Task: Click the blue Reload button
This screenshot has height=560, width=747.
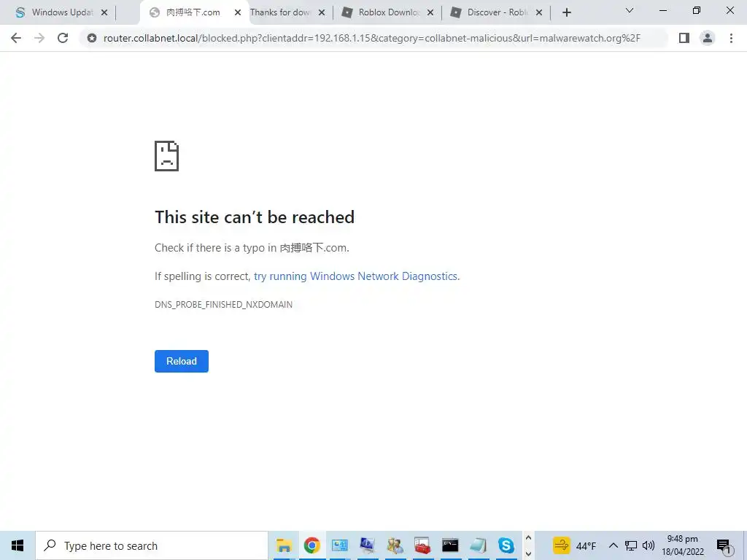Action: click(x=182, y=361)
